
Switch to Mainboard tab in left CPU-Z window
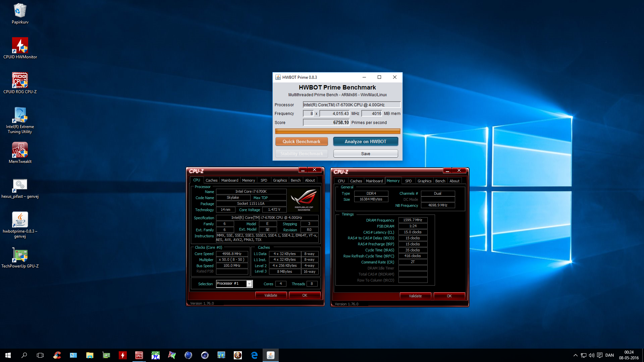coord(230,180)
